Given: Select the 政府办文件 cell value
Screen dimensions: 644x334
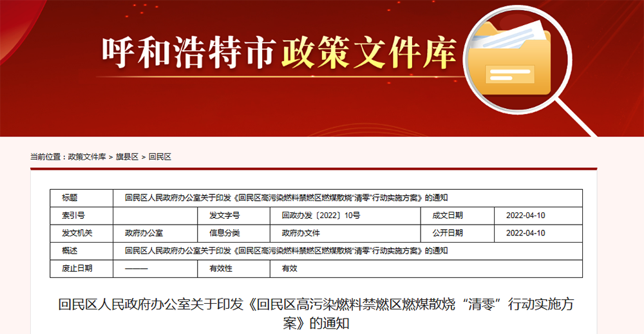Looking at the screenshot, I should [301, 233].
